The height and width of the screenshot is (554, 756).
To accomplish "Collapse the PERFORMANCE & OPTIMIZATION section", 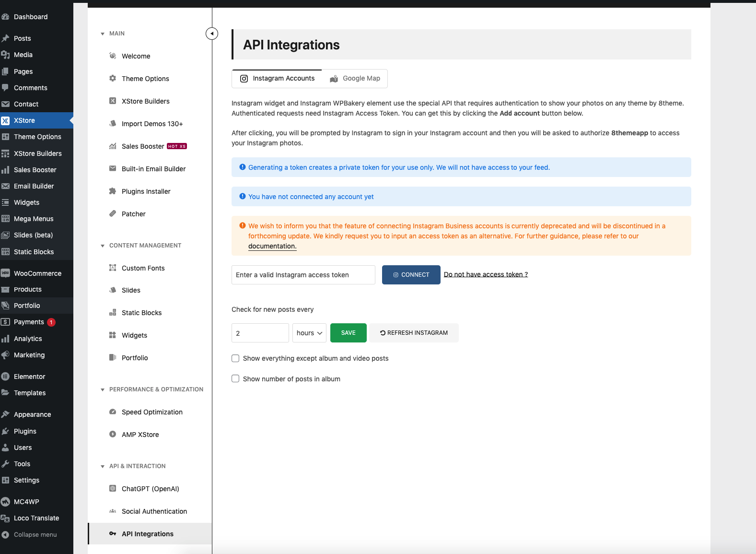I will [x=103, y=389].
